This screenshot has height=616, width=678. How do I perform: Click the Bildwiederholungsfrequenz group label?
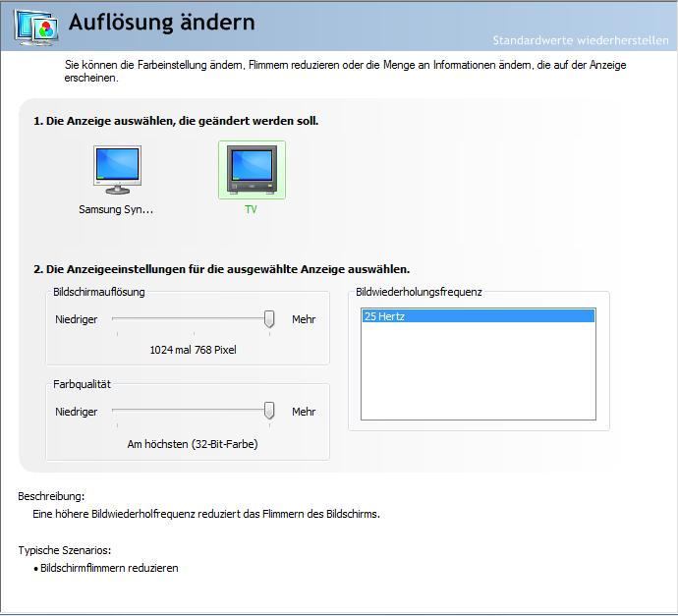pos(419,292)
